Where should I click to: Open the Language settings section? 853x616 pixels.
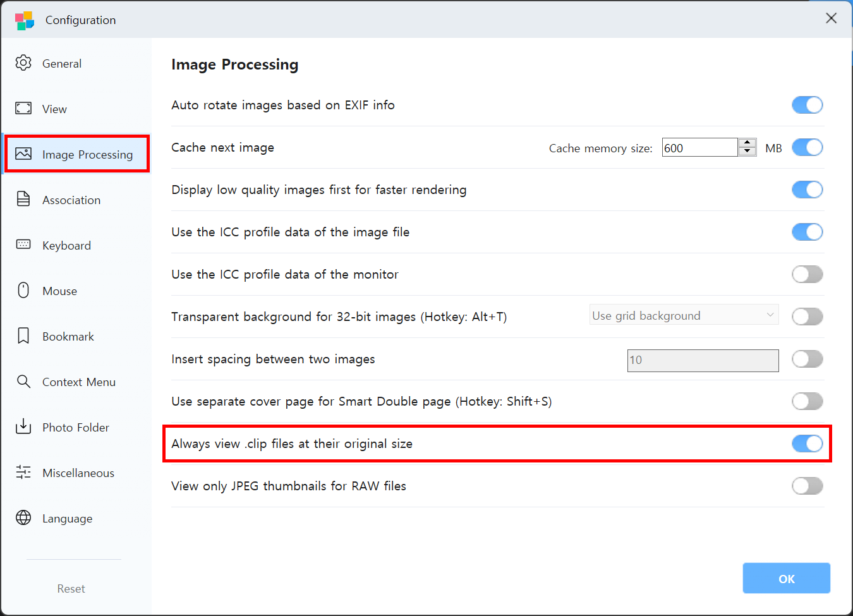(67, 518)
